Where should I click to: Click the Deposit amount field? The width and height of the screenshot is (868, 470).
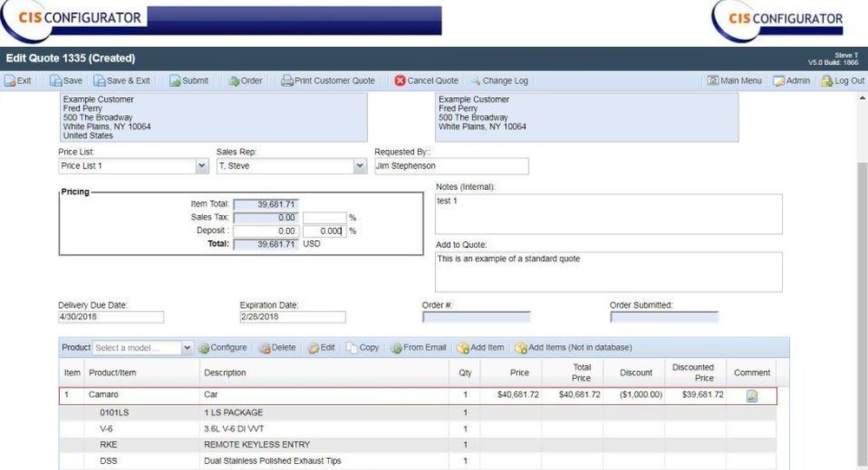click(x=266, y=232)
